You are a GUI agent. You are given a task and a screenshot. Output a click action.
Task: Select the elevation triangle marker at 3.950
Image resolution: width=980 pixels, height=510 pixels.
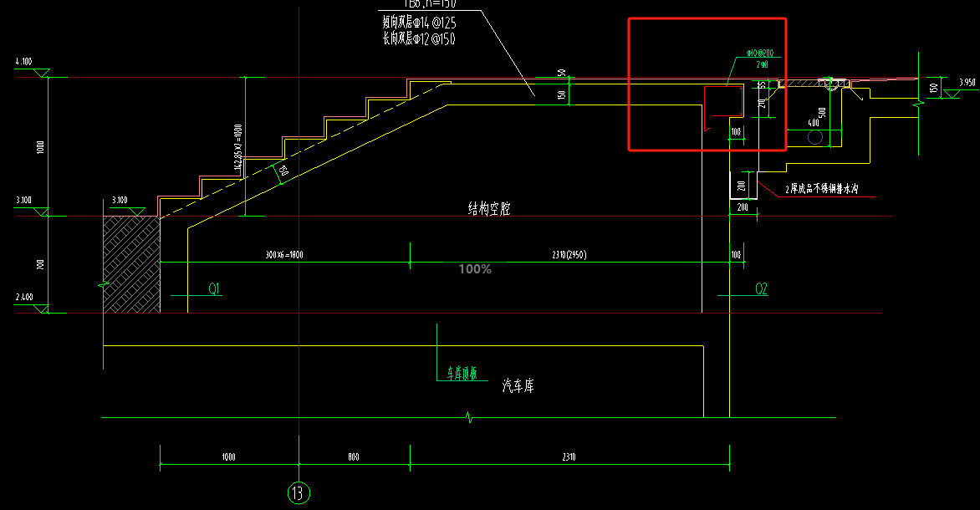pyautogui.click(x=952, y=94)
